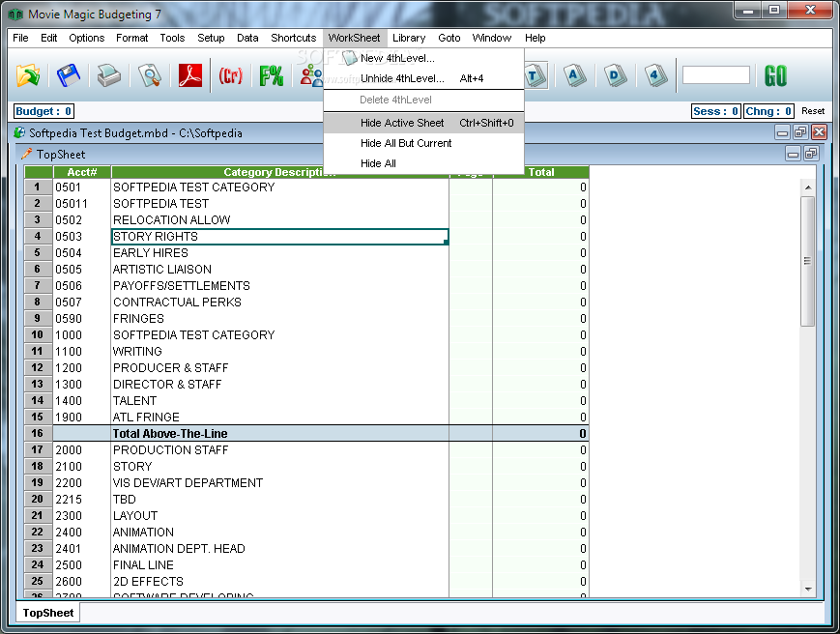Click the FRINGES category cell
The width and height of the screenshot is (840, 634).
tap(279, 319)
